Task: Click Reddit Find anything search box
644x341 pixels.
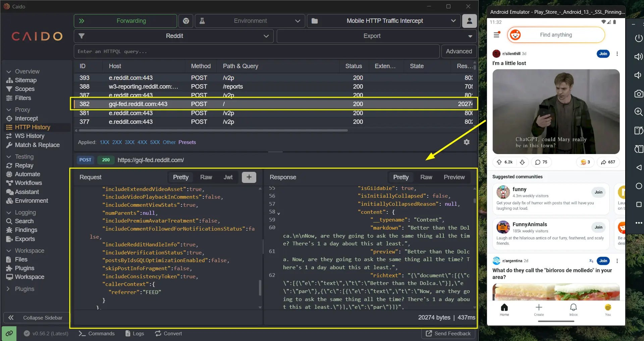Action: (x=556, y=35)
